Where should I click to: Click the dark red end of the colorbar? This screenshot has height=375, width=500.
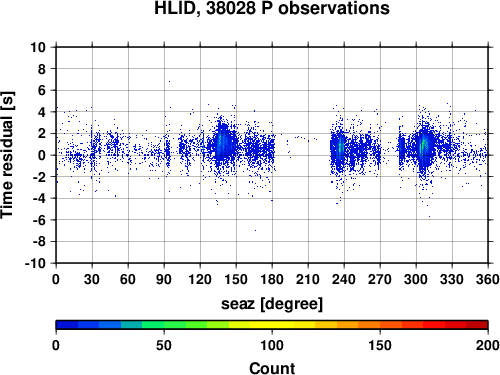click(477, 325)
